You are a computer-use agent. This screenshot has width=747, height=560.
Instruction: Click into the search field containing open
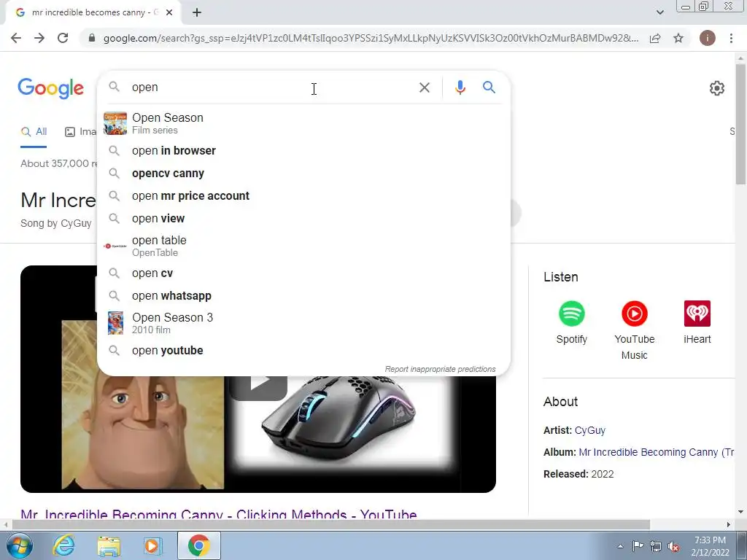271,87
